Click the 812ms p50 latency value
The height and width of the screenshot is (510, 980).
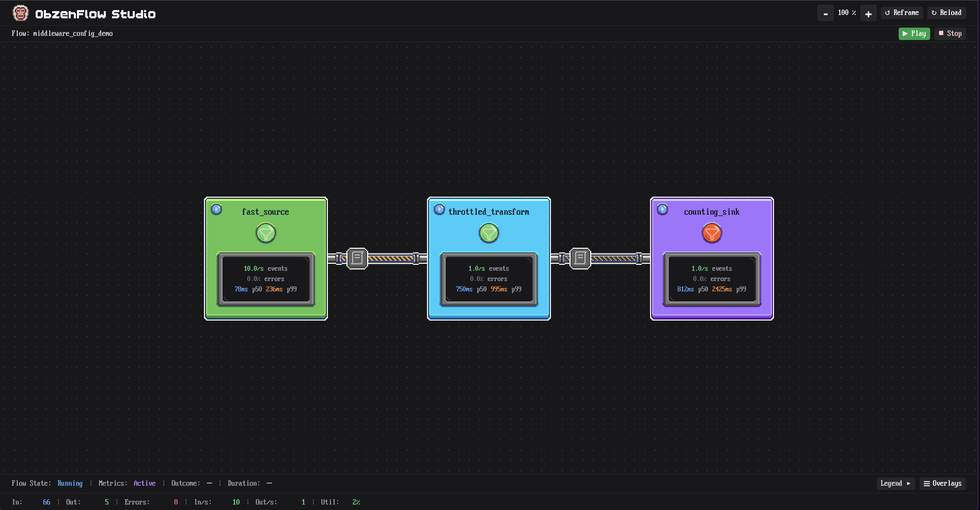pos(685,289)
